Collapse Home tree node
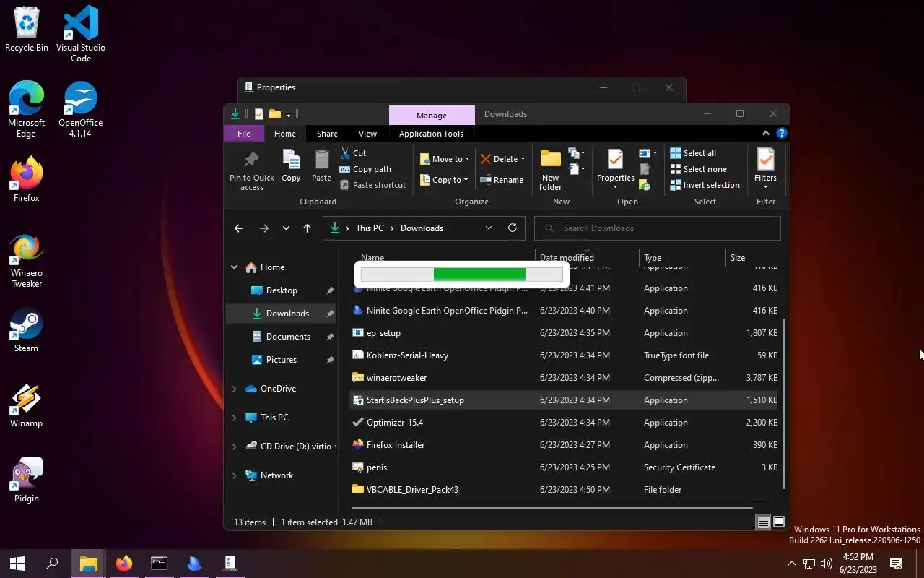The width and height of the screenshot is (924, 578). pos(234,267)
